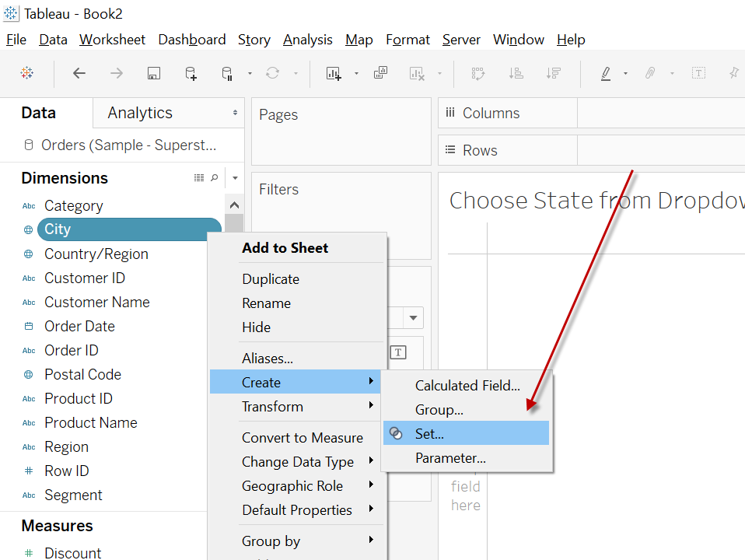This screenshot has width=745, height=560.
Task: Select the Discount measure field
Action: 72,553
